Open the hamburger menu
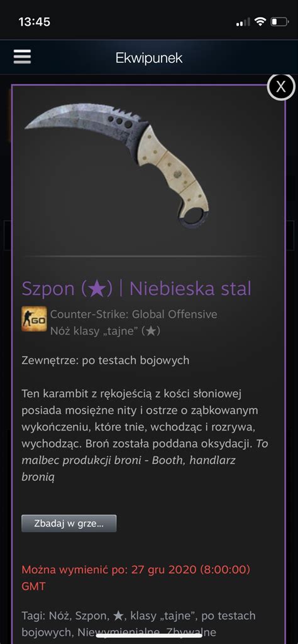The height and width of the screenshot is (644, 298). click(22, 56)
